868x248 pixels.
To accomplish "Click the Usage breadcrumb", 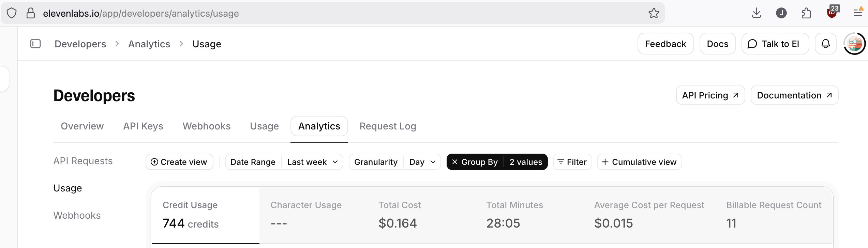I will [x=207, y=44].
